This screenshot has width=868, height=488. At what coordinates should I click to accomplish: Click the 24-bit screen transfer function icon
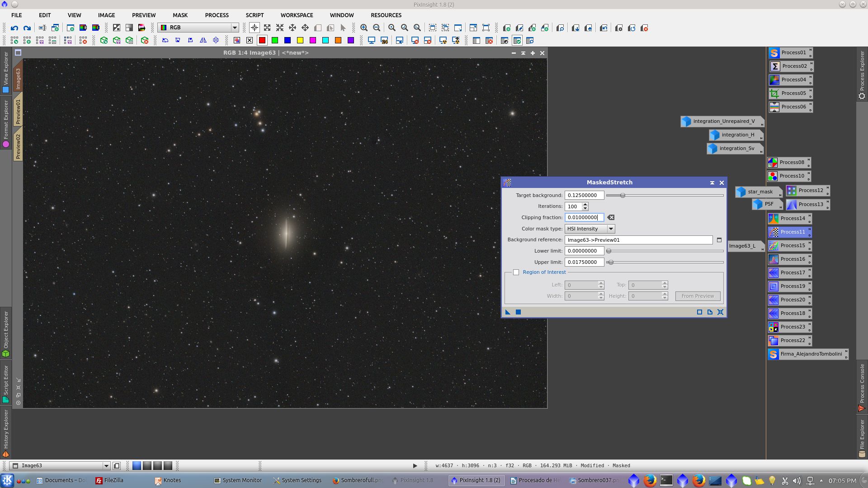tap(384, 41)
